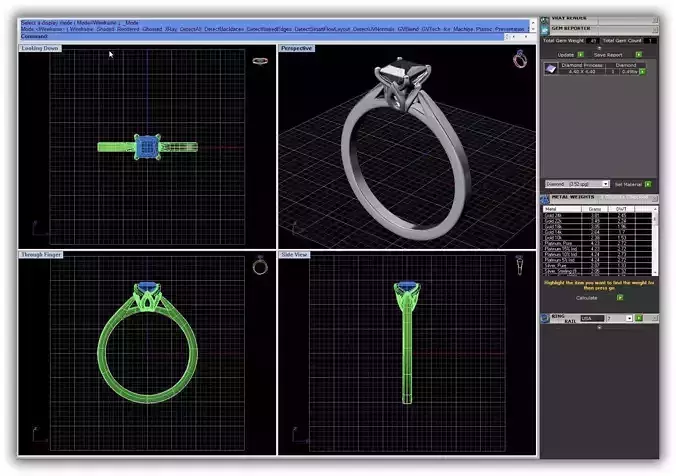Image resolution: width=676 pixels, height=476 pixels.
Task: Select the Side View viewport label
Action: 294,254
